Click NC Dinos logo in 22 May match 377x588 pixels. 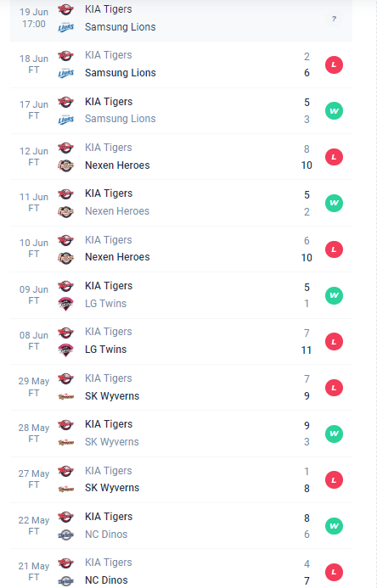65,535
